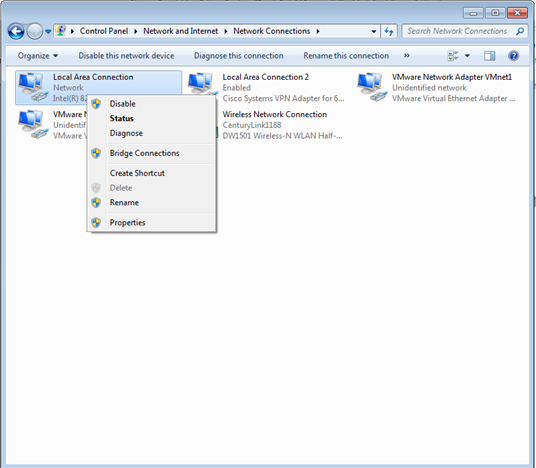The height and width of the screenshot is (468, 536).
Task: Click Rename this connection
Action: 346,56
